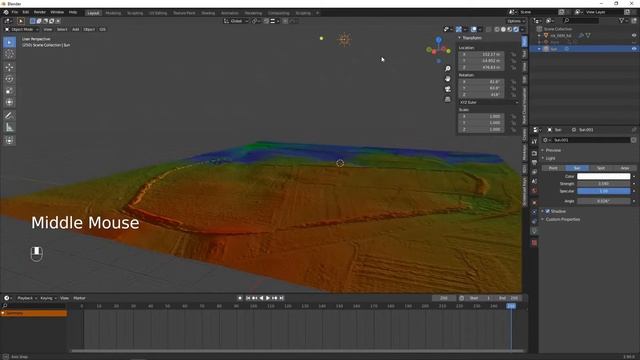640x360 pixels.
Task: Click the Specular slider
Action: pyautogui.click(x=604, y=191)
